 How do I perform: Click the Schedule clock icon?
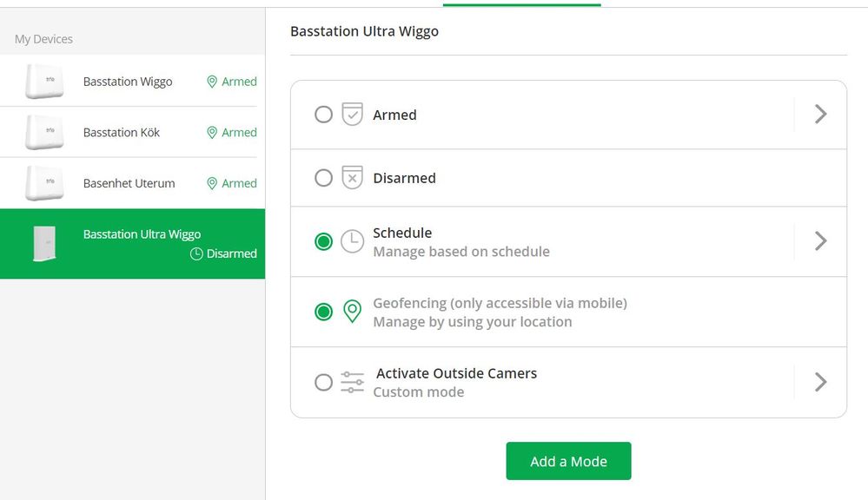pyautogui.click(x=352, y=241)
